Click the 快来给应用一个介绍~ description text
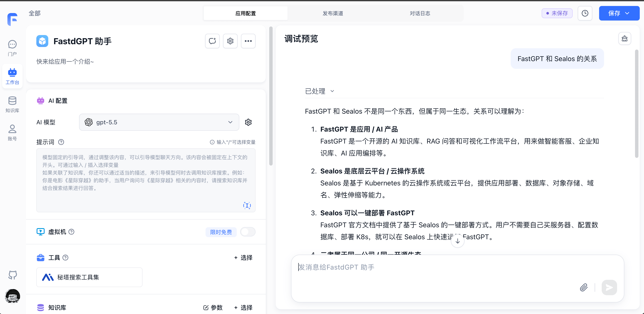 [x=65, y=62]
